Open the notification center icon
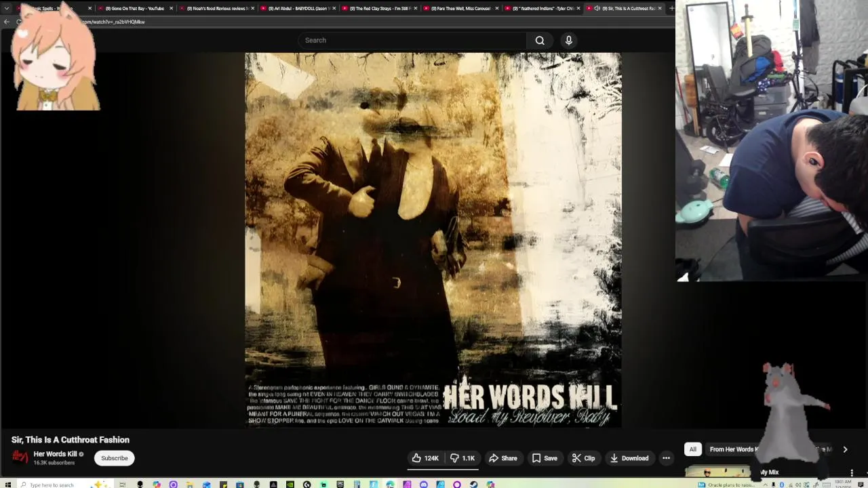868x488 pixels. (861, 484)
